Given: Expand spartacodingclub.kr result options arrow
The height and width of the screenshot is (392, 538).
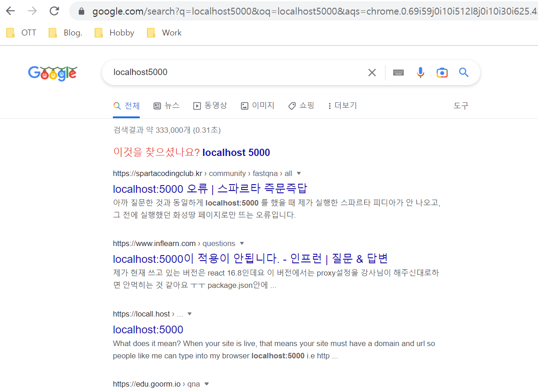Looking at the screenshot, I should coord(299,173).
